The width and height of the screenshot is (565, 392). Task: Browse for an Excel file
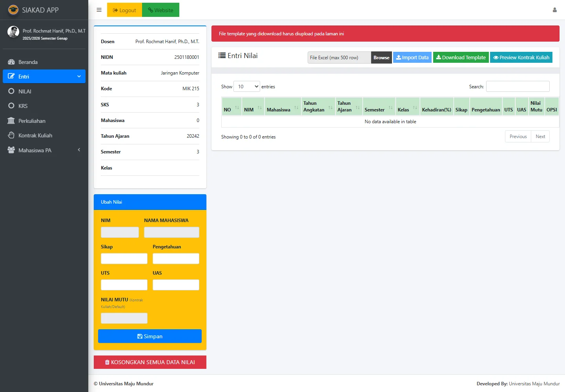[x=381, y=58]
